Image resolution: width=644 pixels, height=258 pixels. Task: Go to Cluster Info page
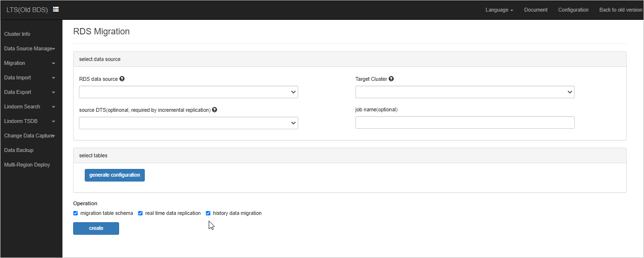click(x=17, y=34)
